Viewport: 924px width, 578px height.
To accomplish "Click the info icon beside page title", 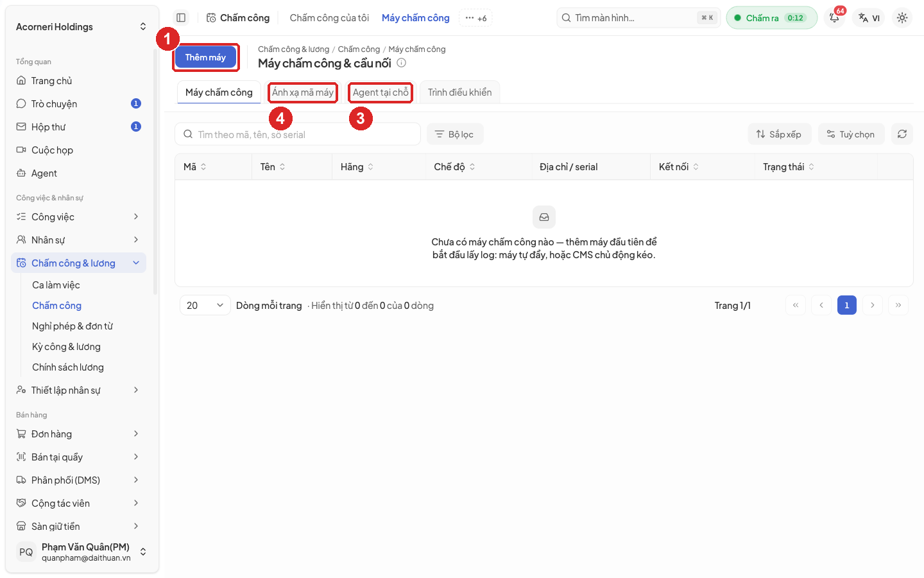I will tap(401, 63).
